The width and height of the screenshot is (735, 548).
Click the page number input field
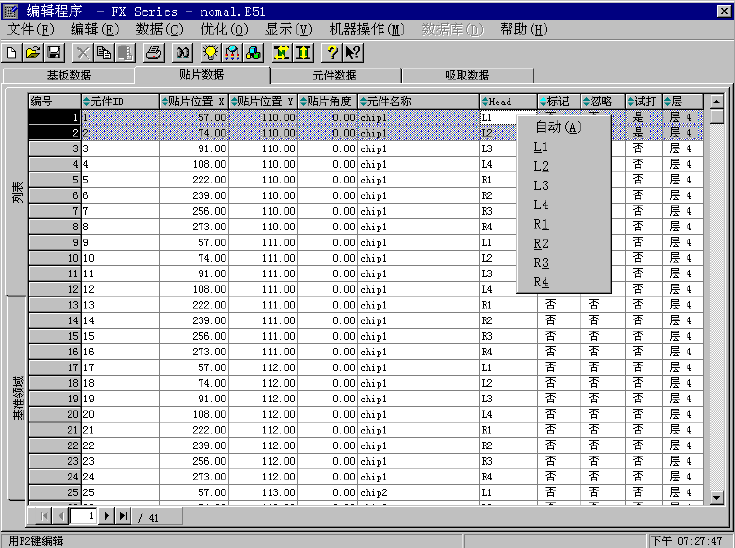(84, 516)
